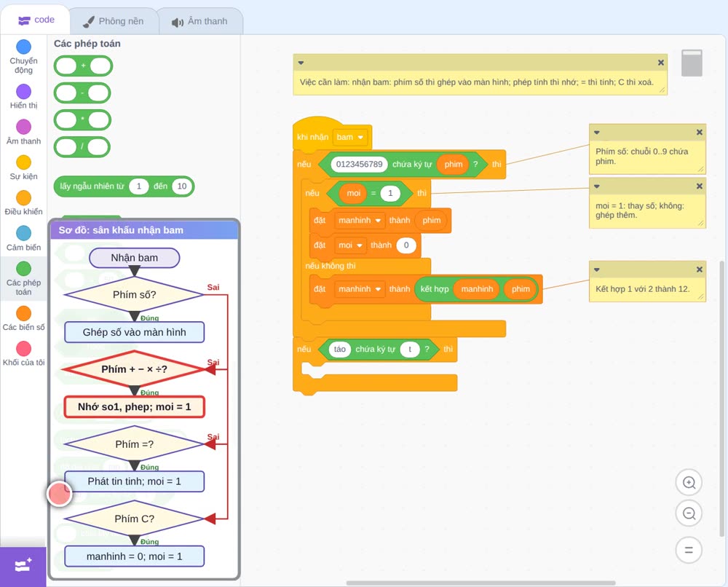Close the "Kết hợp 1 với 2" comment
The height and width of the screenshot is (587, 728).
tap(699, 269)
